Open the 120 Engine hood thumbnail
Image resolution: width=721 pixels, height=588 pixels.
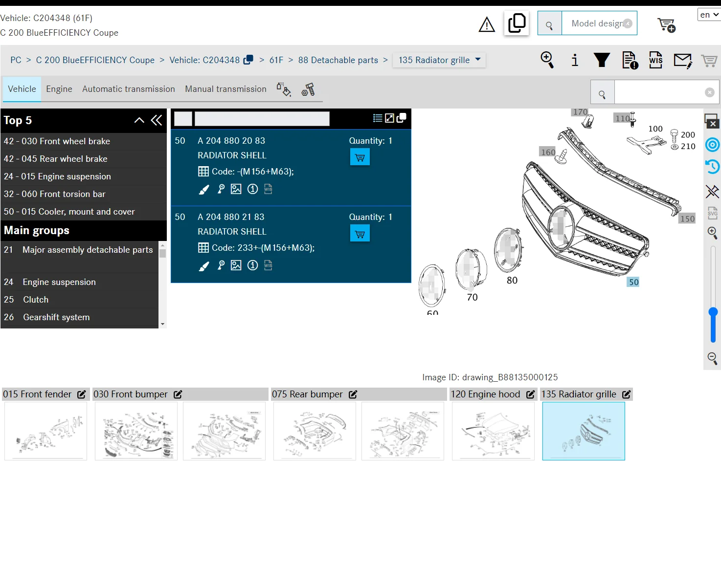click(493, 431)
